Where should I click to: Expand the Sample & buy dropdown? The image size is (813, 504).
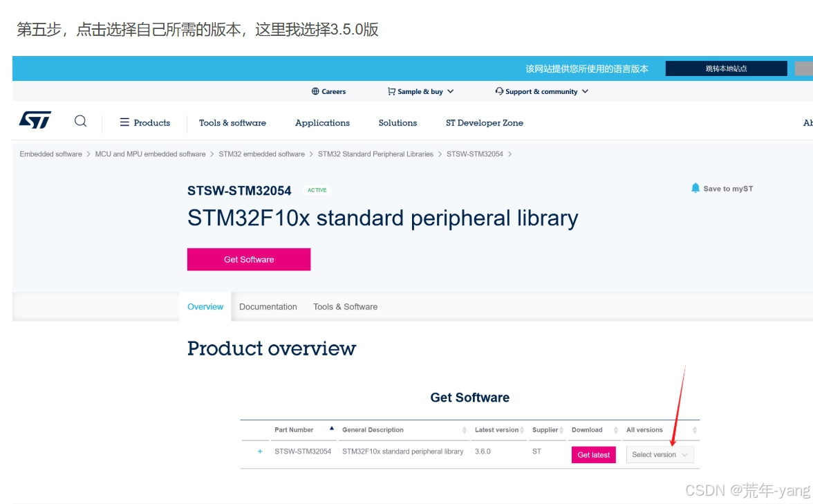pyautogui.click(x=420, y=91)
